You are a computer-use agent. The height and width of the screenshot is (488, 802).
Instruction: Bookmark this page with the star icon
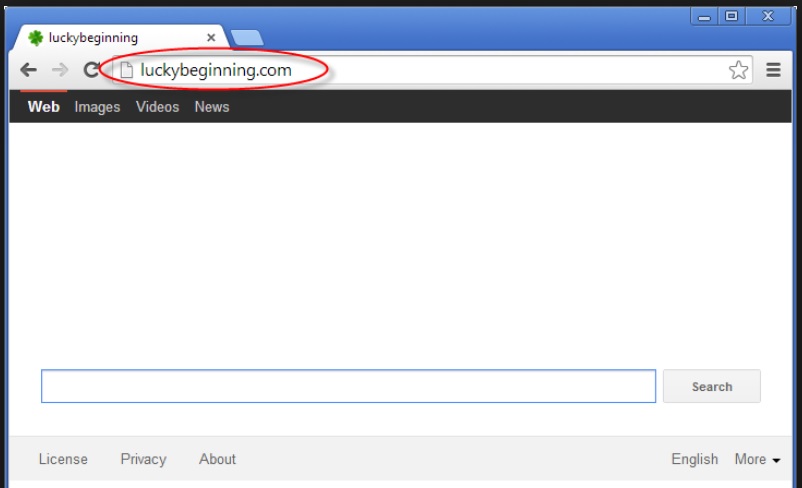point(738,70)
